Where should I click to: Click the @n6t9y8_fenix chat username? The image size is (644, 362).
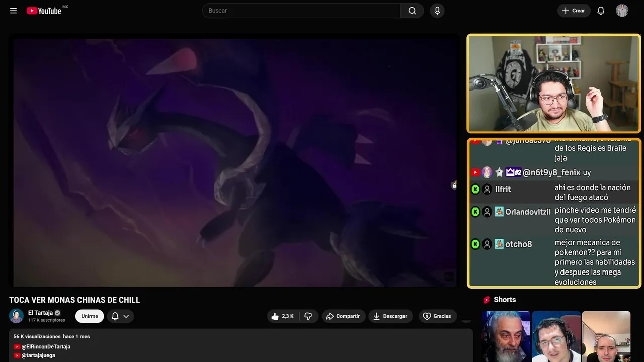[551, 173]
